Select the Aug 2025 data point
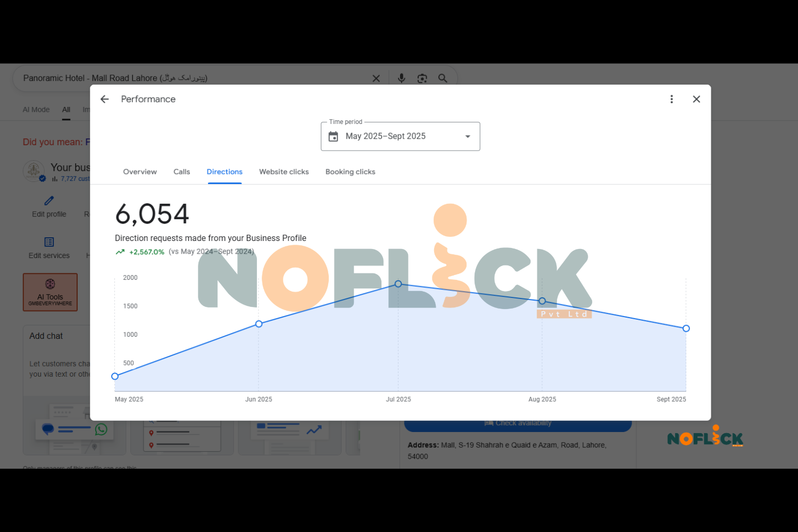Screen dimensions: 798x532 pyautogui.click(x=542, y=301)
